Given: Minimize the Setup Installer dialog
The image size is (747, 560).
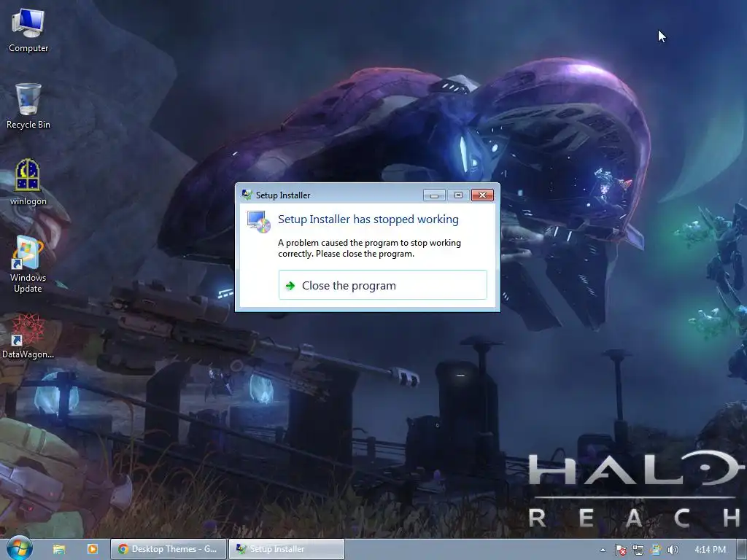Looking at the screenshot, I should 434,195.
